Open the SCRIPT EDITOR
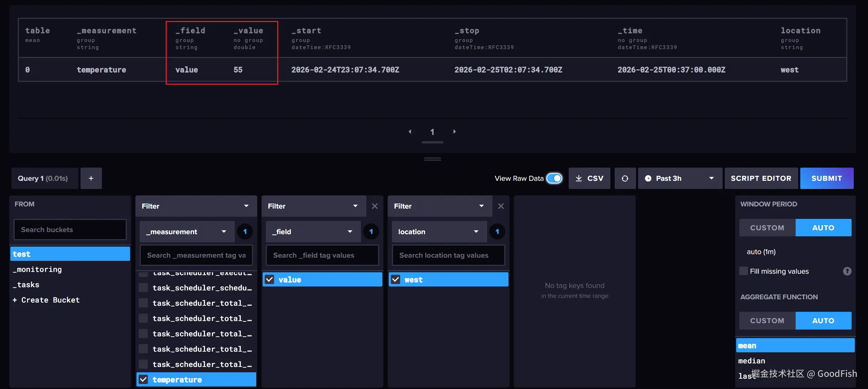868x389 pixels. click(x=761, y=178)
